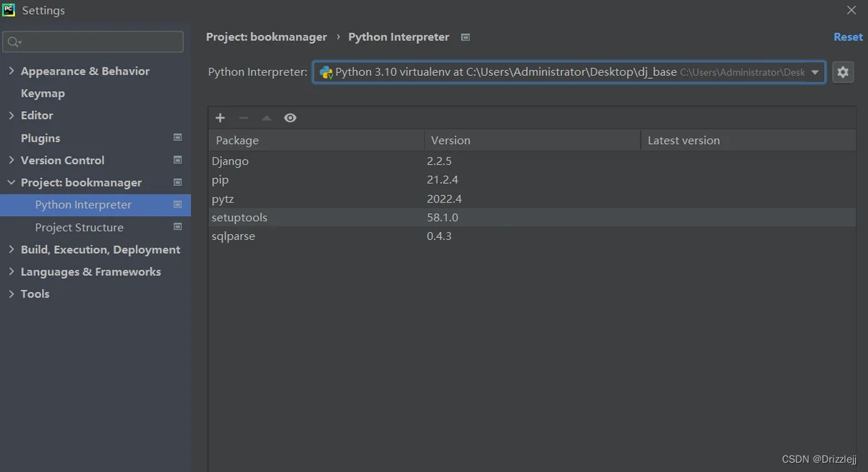Image resolution: width=868 pixels, height=472 pixels.
Task: Click Django version 2.2.5 cell
Action: pyautogui.click(x=439, y=161)
